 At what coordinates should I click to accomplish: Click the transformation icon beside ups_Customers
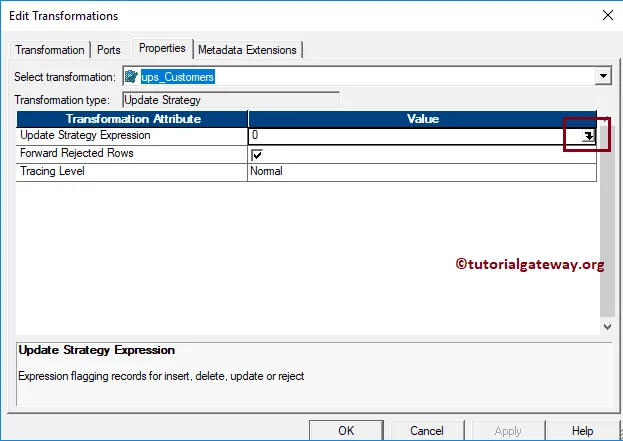(131, 76)
